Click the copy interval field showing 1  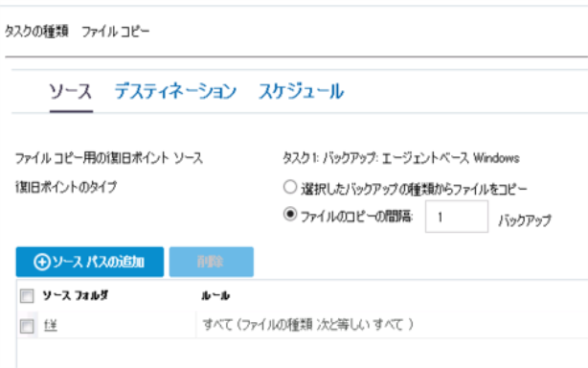[457, 217]
